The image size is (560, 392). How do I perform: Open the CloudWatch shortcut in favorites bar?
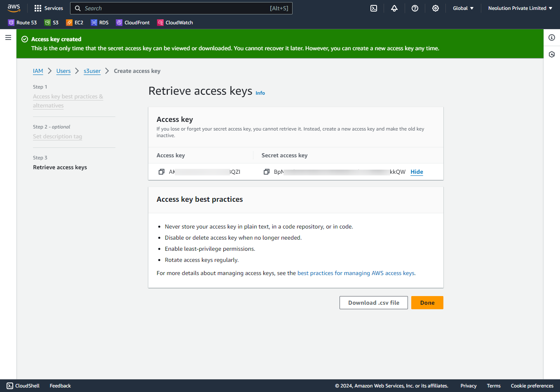pos(175,23)
